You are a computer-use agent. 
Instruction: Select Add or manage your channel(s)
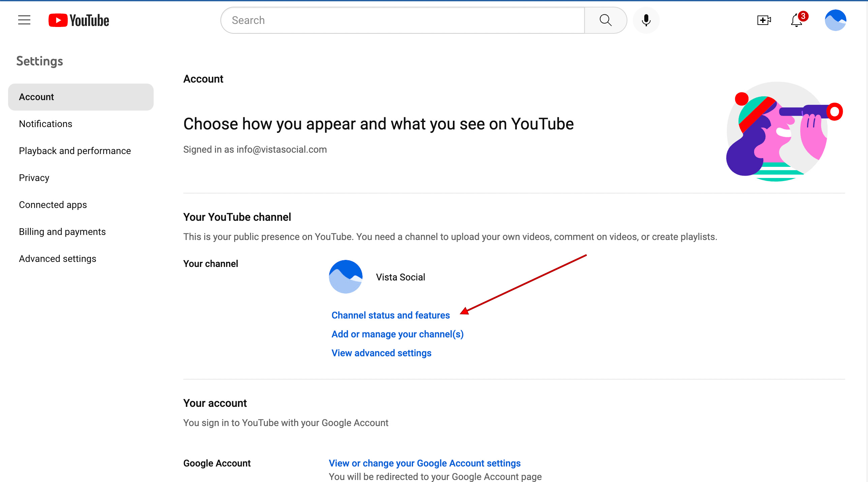(x=398, y=334)
